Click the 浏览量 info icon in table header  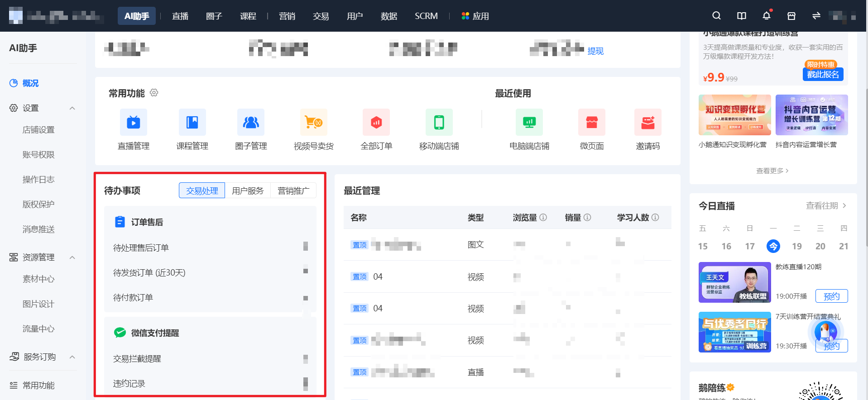543,217
